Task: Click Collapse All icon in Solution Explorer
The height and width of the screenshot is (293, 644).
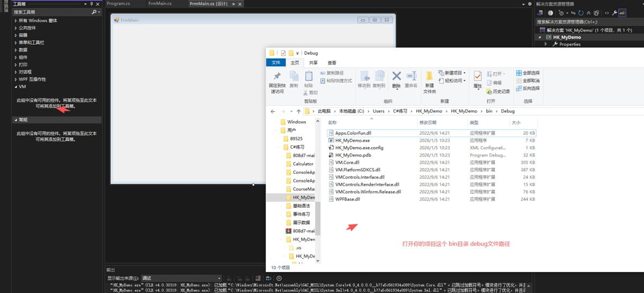Action: pos(588,12)
